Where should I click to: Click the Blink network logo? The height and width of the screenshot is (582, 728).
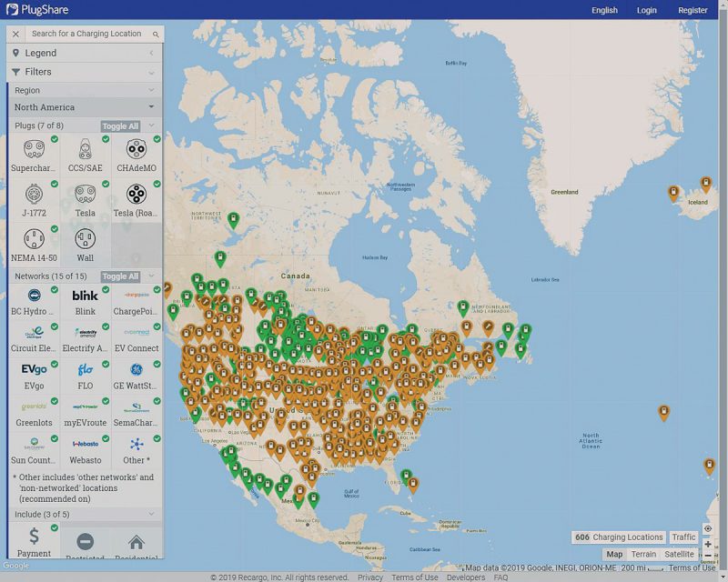(x=85, y=296)
